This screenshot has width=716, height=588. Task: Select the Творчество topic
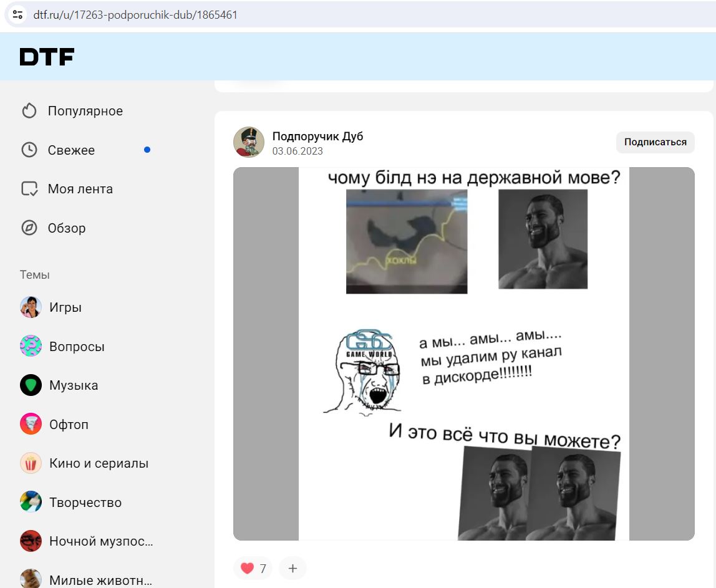(85, 503)
